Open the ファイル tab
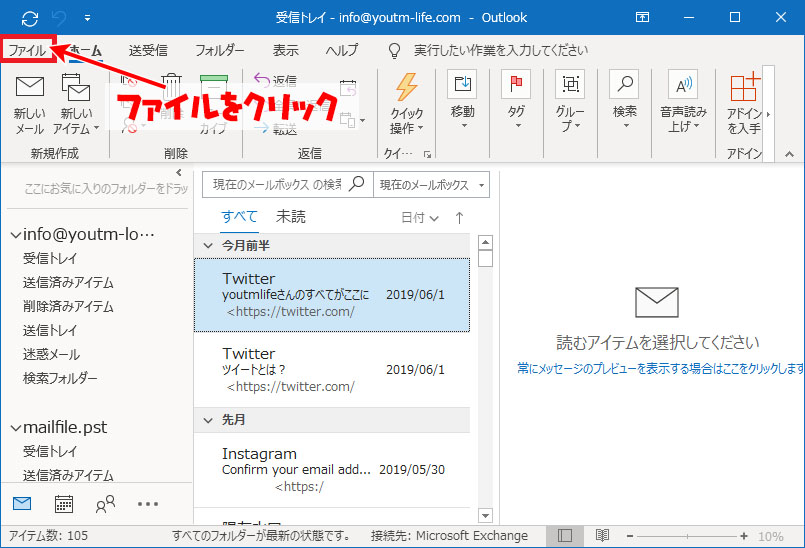805x548 pixels. [x=27, y=50]
